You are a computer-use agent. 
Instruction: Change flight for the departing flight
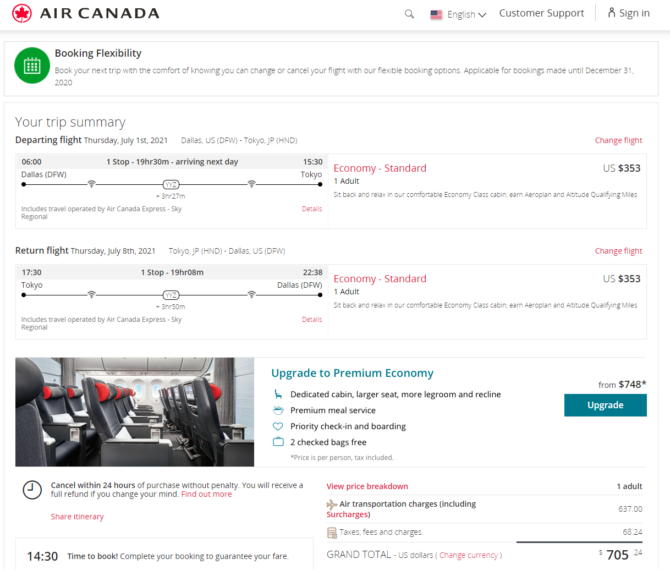click(618, 140)
